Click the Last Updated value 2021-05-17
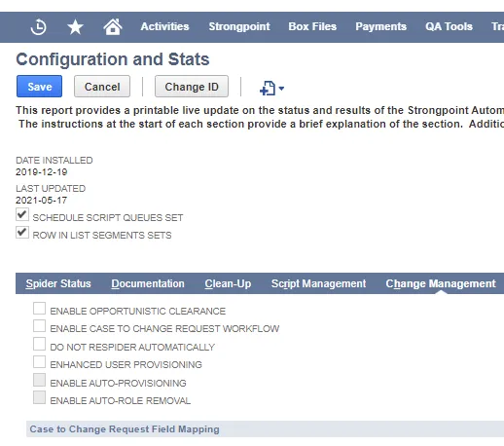The width and height of the screenshot is (504, 446). pyautogui.click(x=42, y=201)
